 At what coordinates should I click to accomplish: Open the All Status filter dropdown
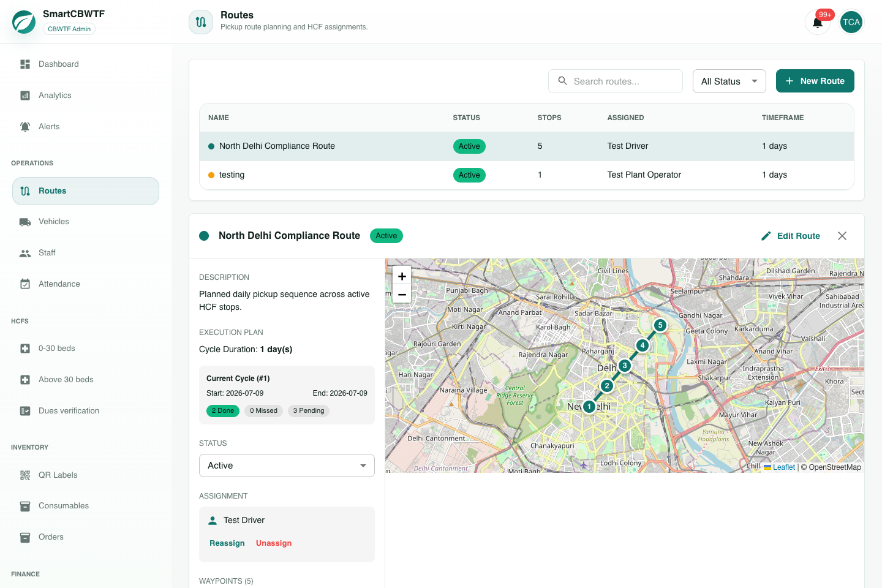click(x=729, y=81)
